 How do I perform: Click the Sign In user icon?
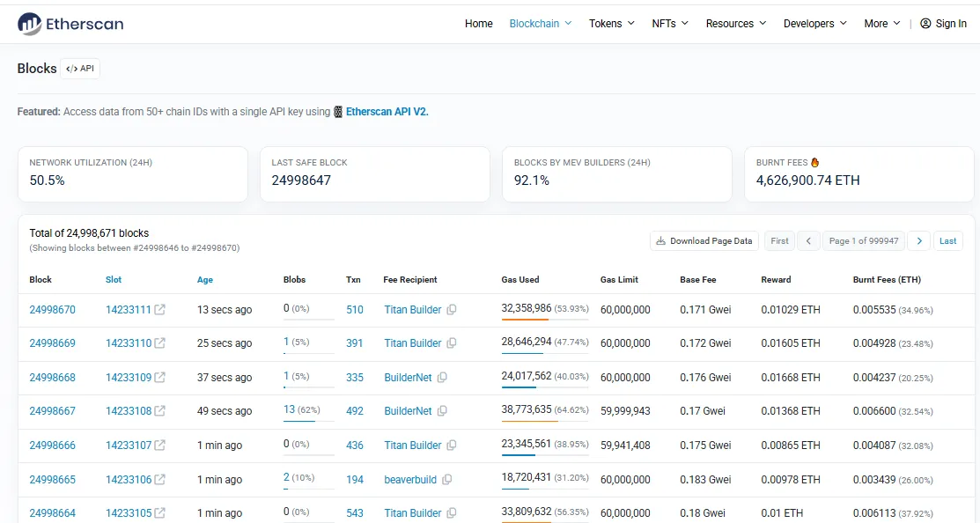tap(925, 23)
